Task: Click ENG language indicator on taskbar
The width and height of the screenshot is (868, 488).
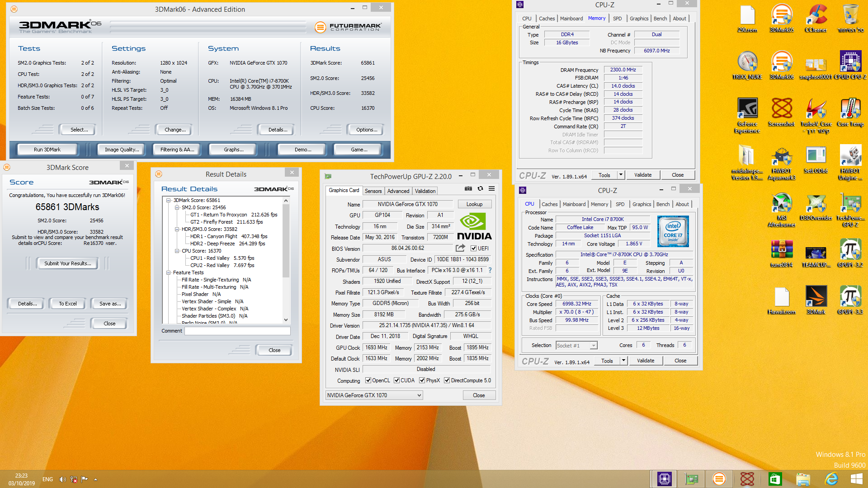Action: 47,479
